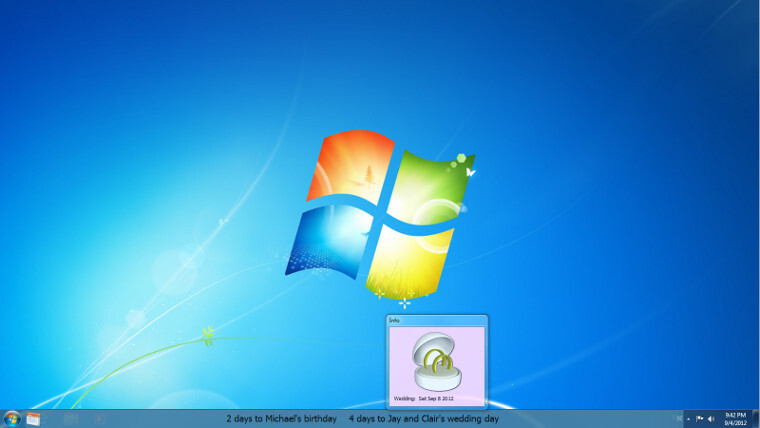Open the 9:42 PM clock flyout
Screen dimensions: 760x428
tap(734, 418)
